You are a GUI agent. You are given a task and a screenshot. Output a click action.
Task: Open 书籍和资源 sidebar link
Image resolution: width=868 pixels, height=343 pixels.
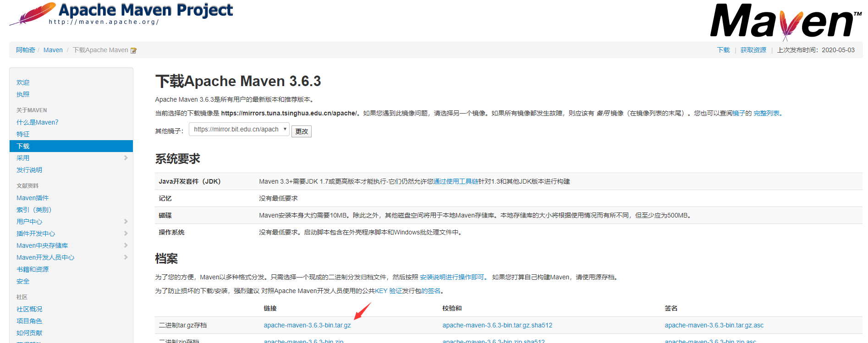[x=33, y=269]
